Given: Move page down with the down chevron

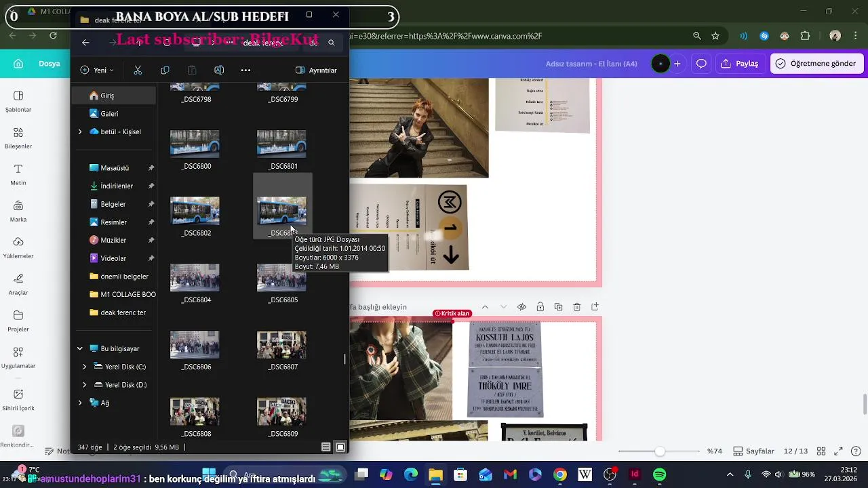Looking at the screenshot, I should (x=503, y=307).
